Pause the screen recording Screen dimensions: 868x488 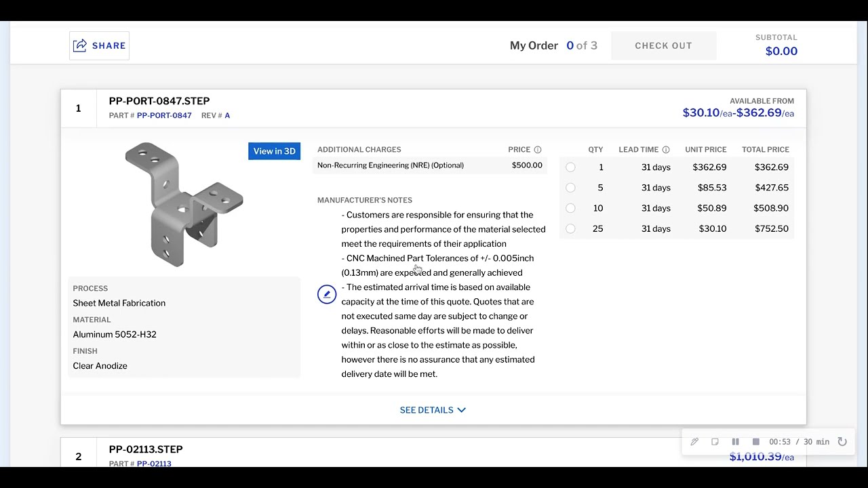pos(735,442)
